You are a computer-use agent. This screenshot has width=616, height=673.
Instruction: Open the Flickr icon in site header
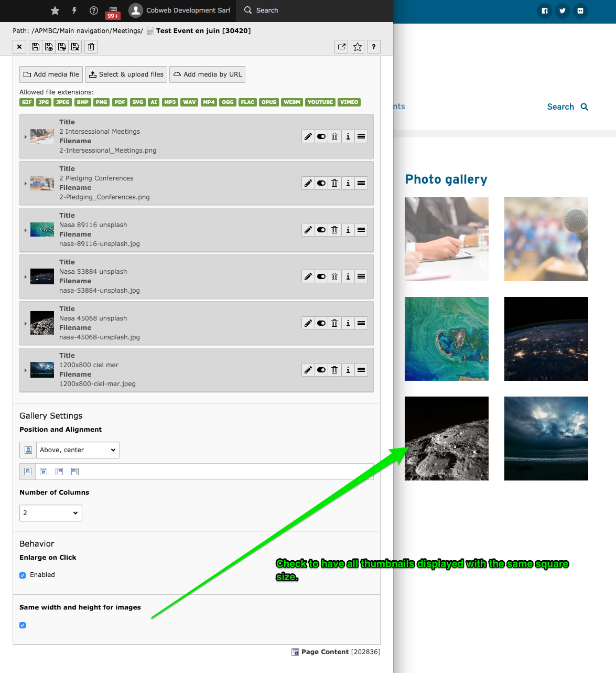[x=580, y=10]
